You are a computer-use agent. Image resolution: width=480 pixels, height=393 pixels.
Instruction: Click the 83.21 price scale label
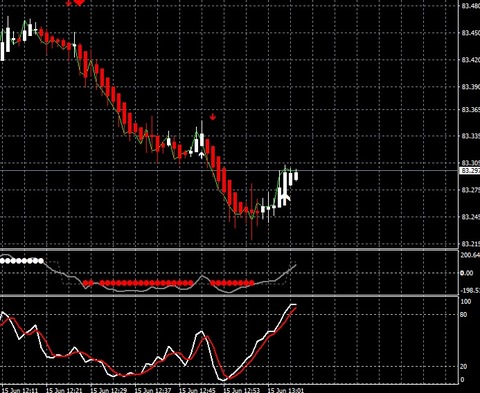(x=471, y=244)
